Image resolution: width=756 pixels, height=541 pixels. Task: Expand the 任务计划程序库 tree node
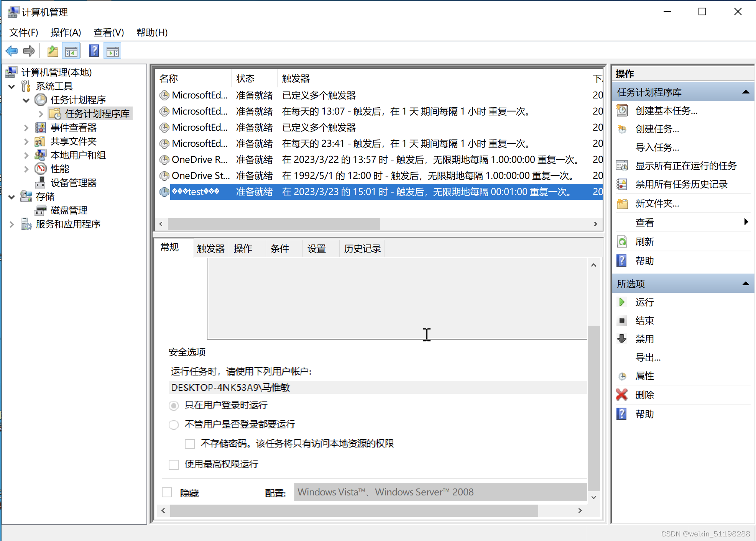click(41, 114)
